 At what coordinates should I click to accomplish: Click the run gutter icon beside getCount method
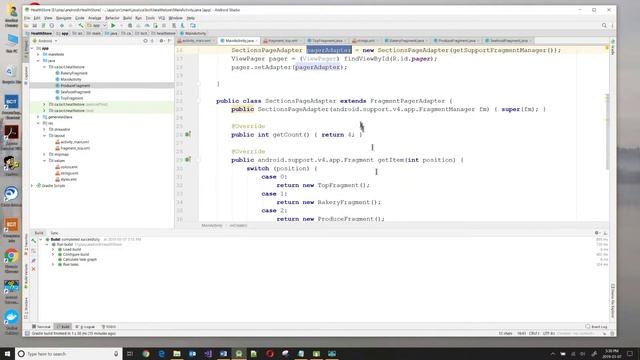click(x=188, y=134)
